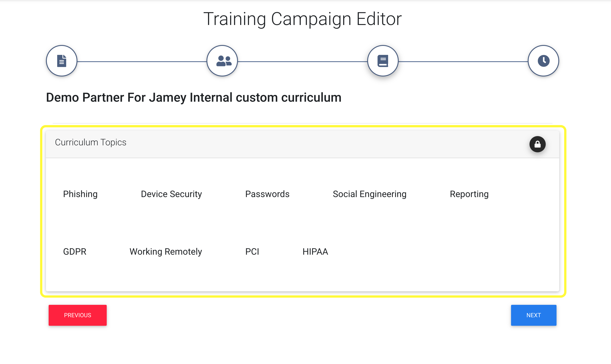Jump to the clock schedule step icon
Screen dimensions: 611x364
pyautogui.click(x=543, y=61)
